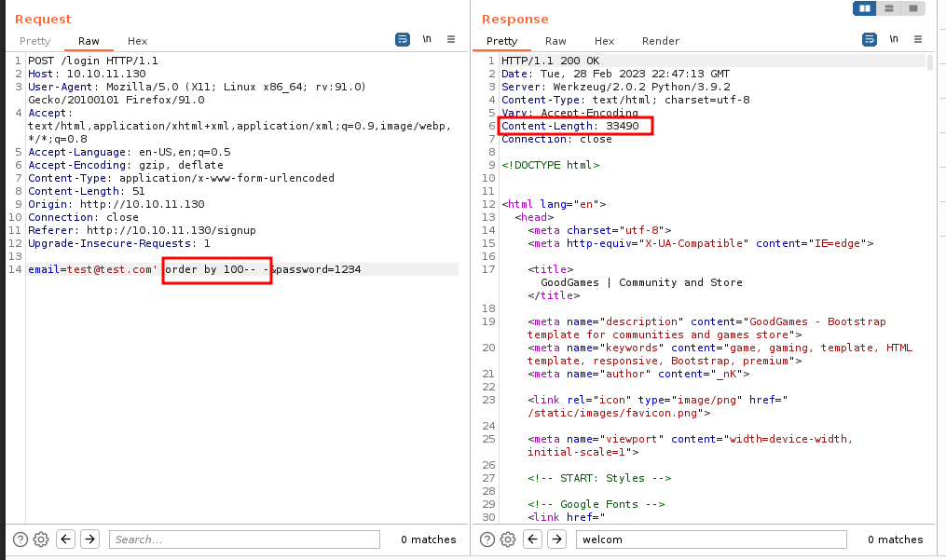Open Response search help icon
The width and height of the screenshot is (946, 560).
487,540
